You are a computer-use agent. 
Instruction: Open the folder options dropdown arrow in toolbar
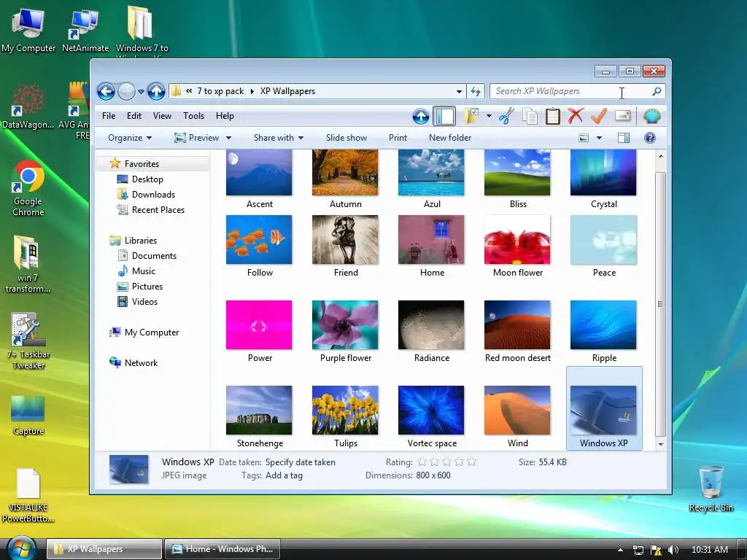pyautogui.click(x=489, y=116)
